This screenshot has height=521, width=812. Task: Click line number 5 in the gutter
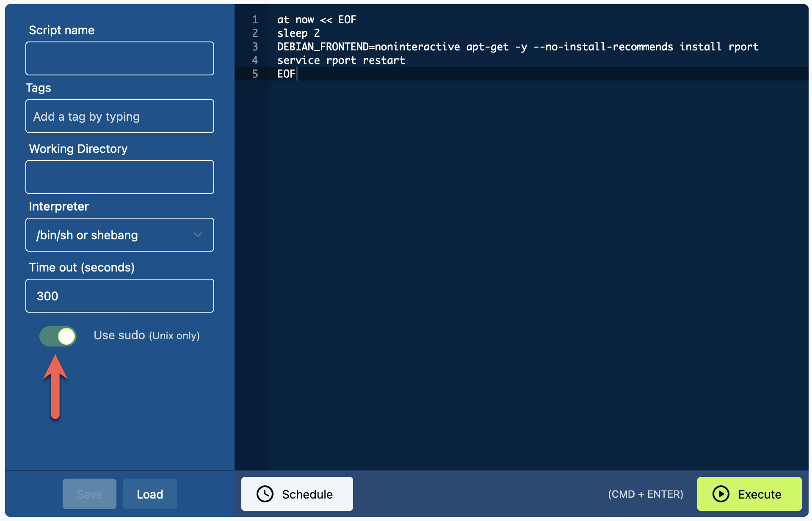tap(255, 74)
